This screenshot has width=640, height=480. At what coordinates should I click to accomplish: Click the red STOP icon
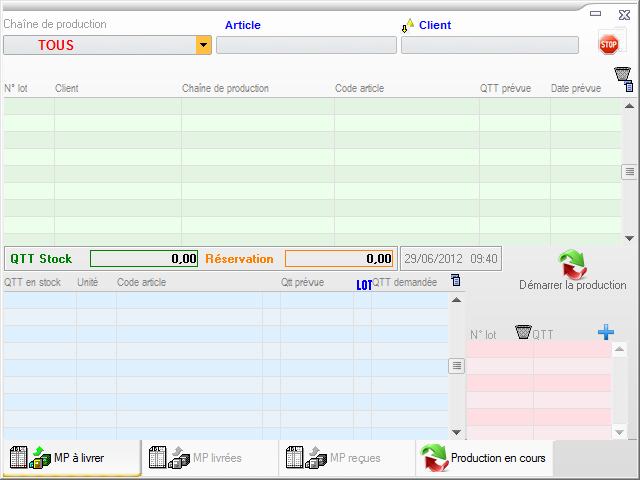click(x=608, y=44)
